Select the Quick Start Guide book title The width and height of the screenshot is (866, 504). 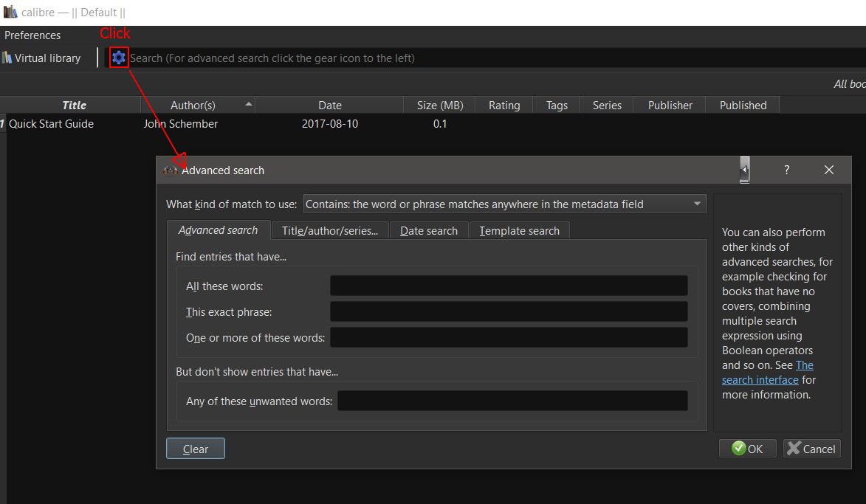coord(52,124)
